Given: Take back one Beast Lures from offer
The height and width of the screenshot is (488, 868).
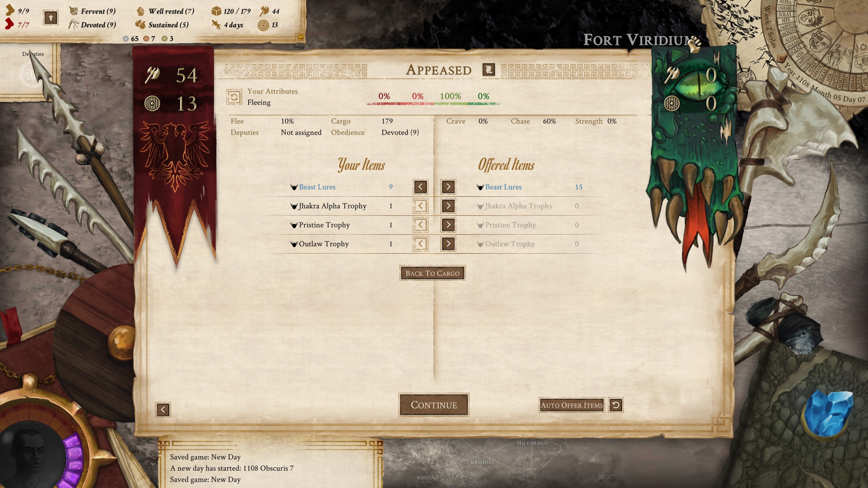Looking at the screenshot, I should pyautogui.click(x=420, y=187).
